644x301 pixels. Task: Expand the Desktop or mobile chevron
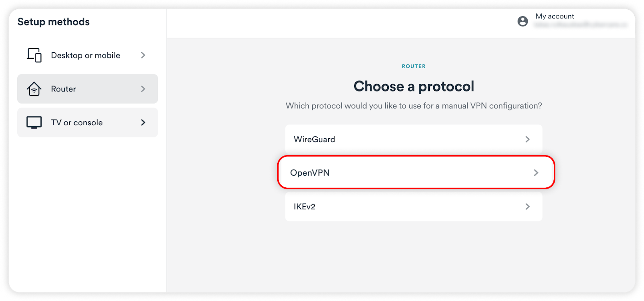tap(143, 55)
